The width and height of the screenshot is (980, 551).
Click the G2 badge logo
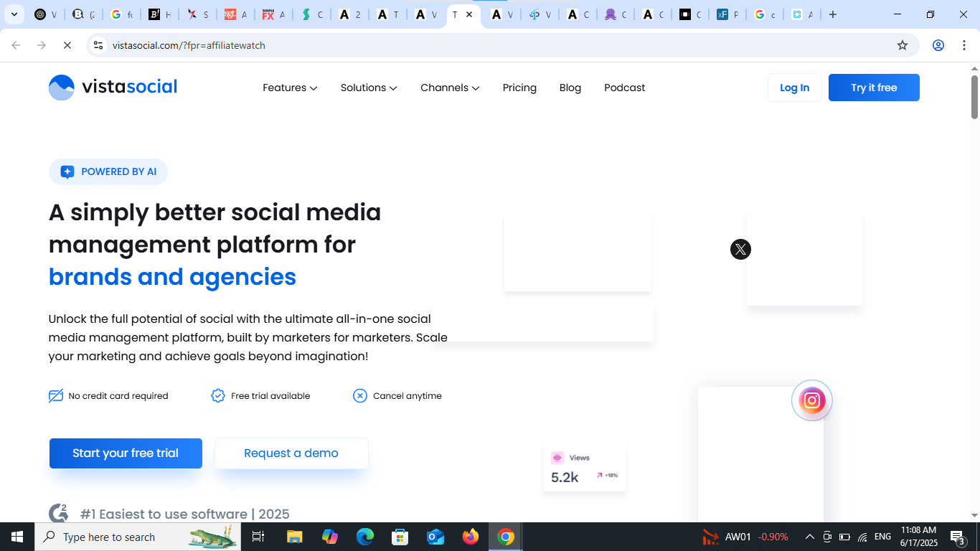pos(58,514)
